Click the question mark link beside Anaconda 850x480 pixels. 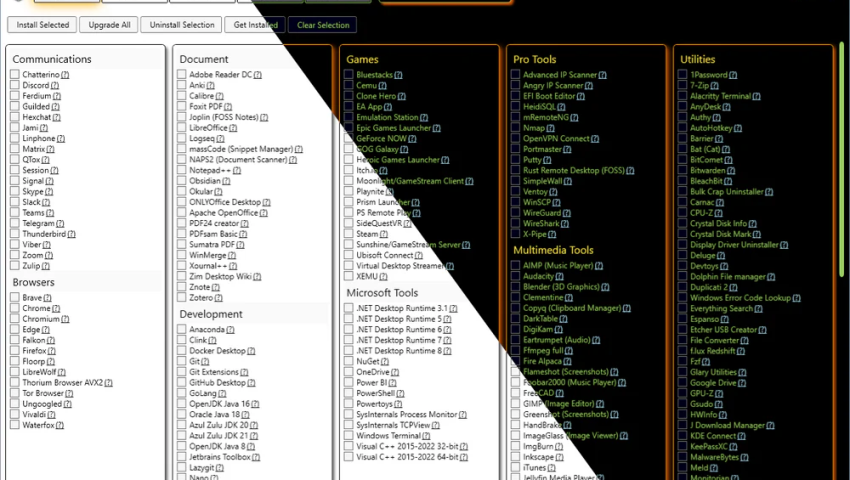click(x=231, y=330)
